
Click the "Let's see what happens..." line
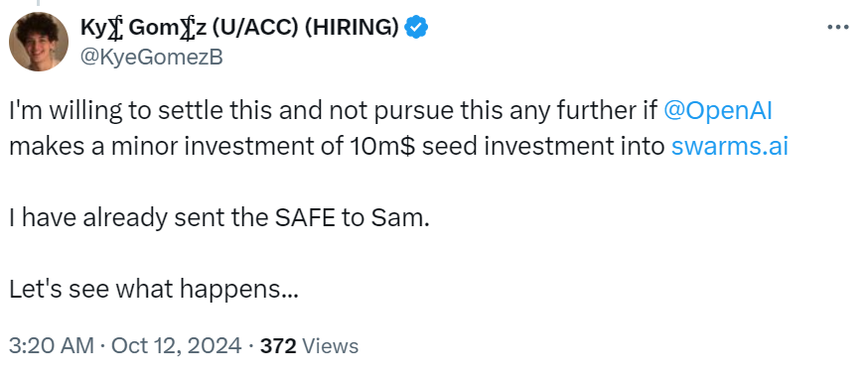(x=154, y=289)
